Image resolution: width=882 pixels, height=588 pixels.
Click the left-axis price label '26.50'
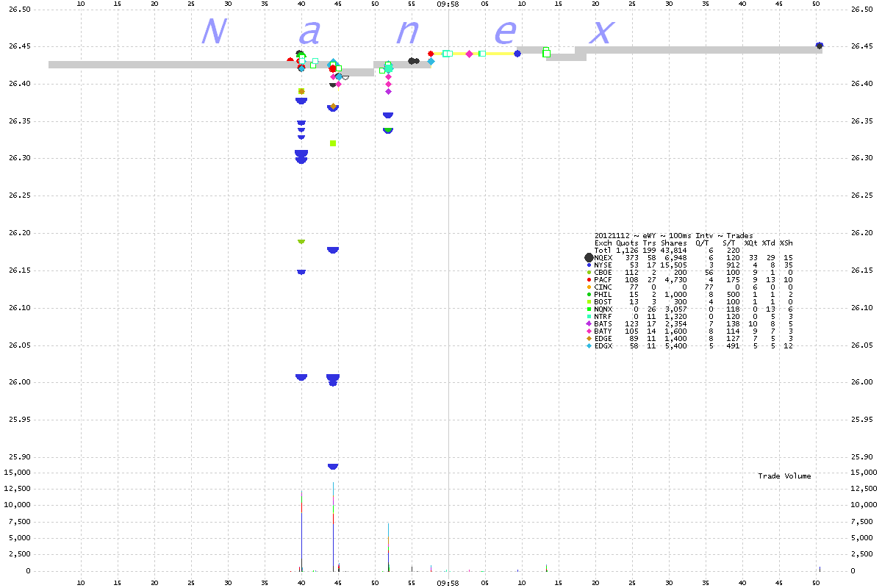[x=18, y=10]
